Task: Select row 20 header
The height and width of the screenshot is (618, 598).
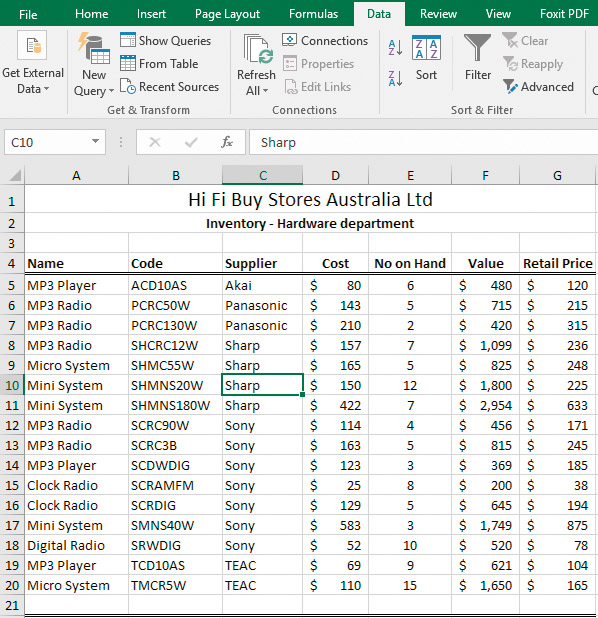Action: (12, 585)
